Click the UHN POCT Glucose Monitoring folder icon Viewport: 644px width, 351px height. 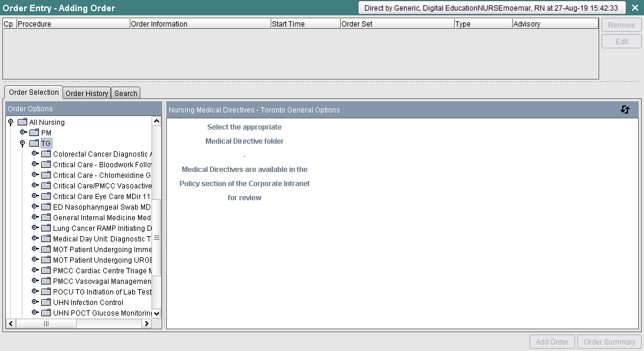point(47,313)
